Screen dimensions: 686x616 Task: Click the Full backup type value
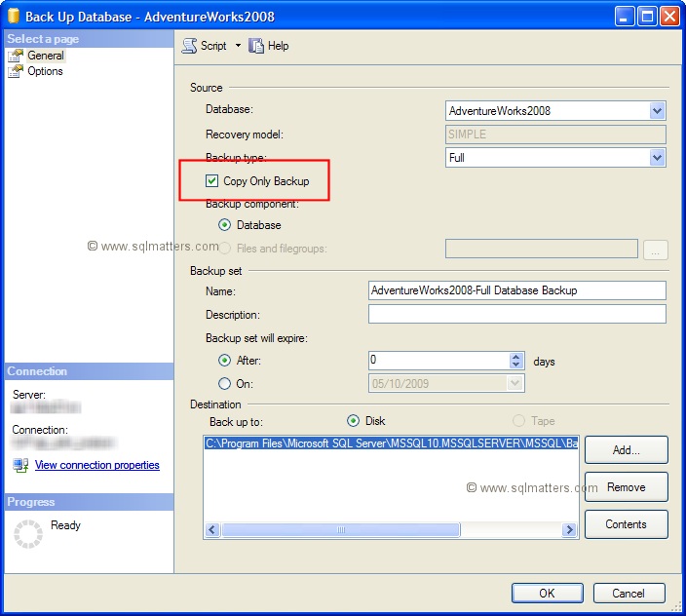457,158
